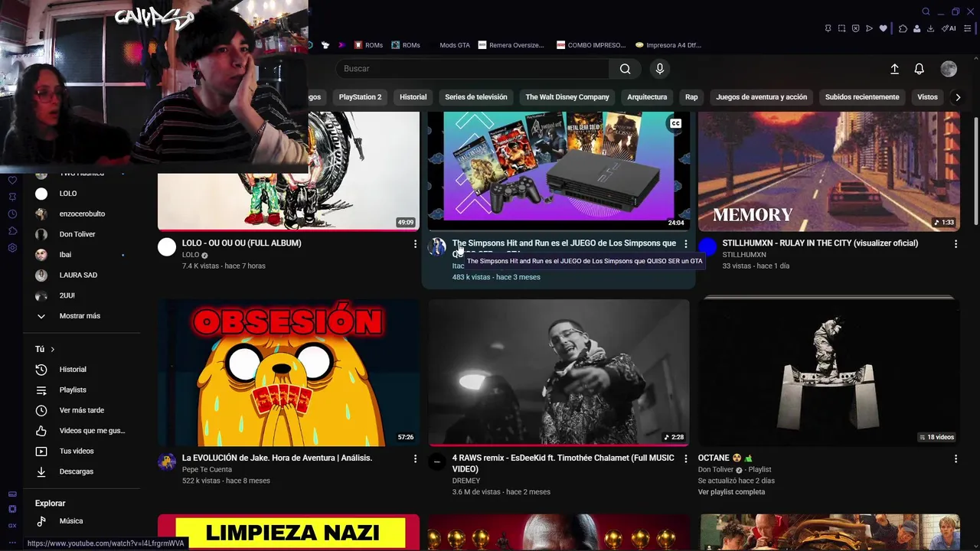Select the Subidos recientemente chip

[862, 97]
